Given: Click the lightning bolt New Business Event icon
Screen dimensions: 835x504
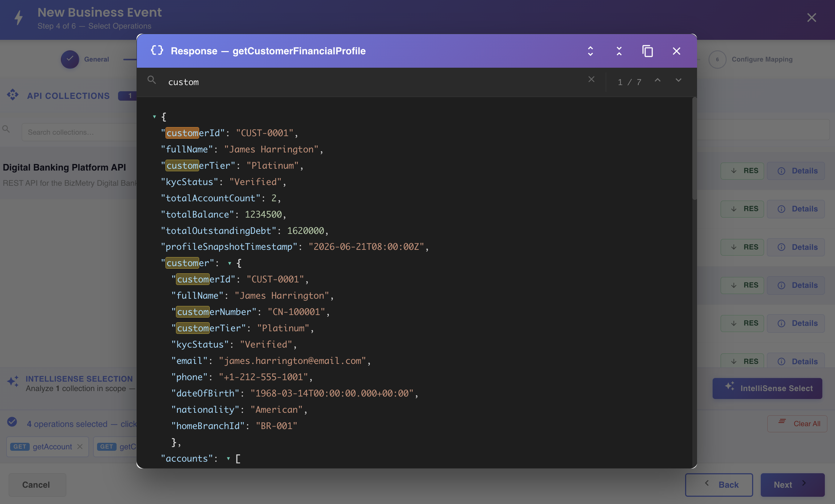Looking at the screenshot, I should 19,17.
